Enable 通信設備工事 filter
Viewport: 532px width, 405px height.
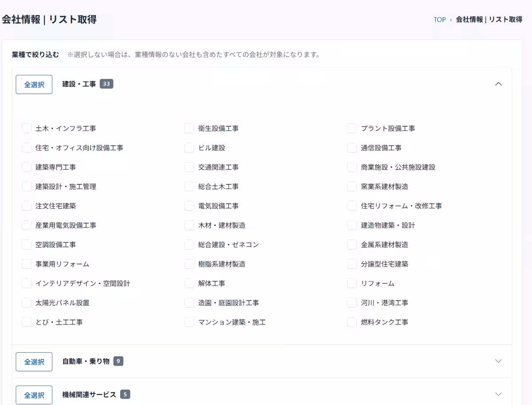pos(351,148)
